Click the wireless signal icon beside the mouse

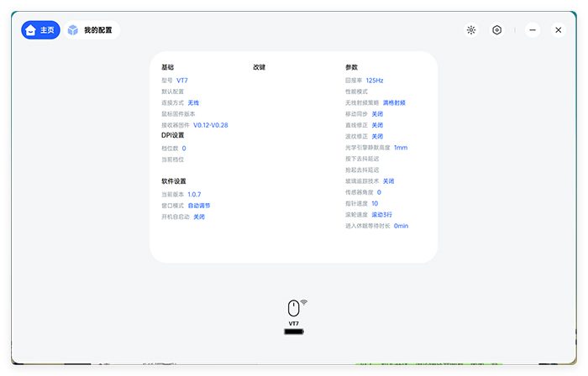pyautogui.click(x=304, y=301)
